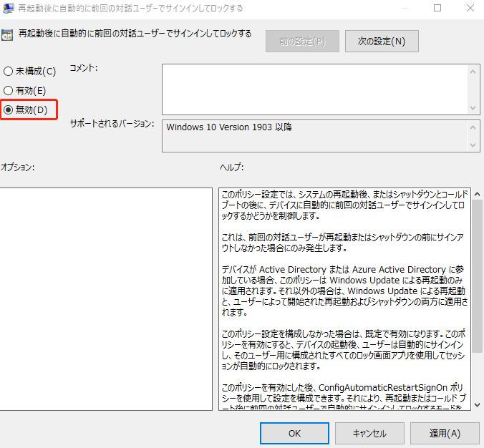484x448 pixels.
Task: Maximize the policy setting window
Action: [437, 8]
